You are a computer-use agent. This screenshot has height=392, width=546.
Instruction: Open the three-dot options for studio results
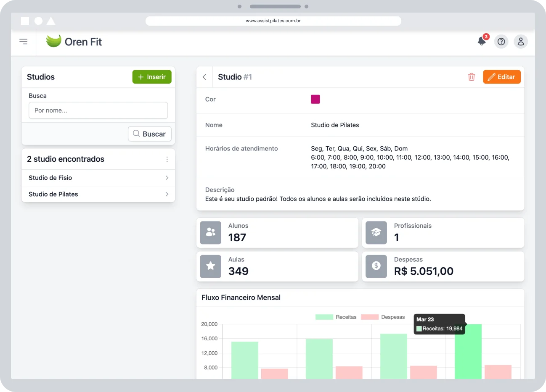click(x=167, y=159)
